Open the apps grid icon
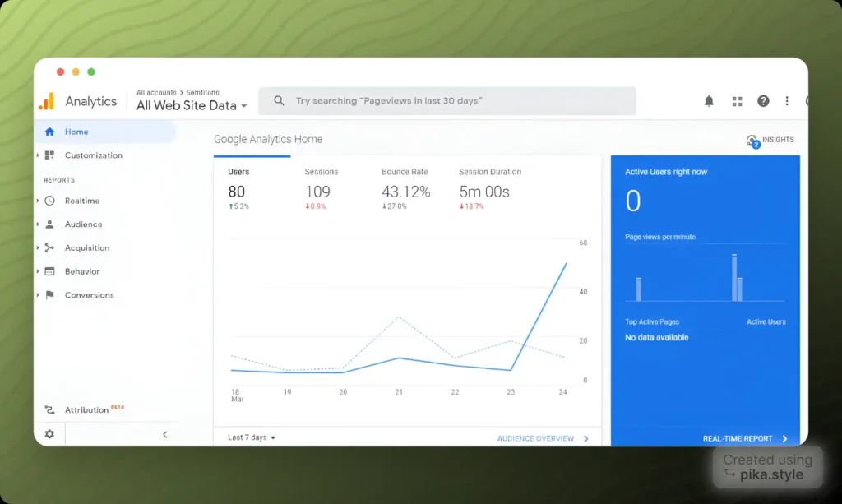Viewport: 842px width, 504px height. tap(738, 101)
